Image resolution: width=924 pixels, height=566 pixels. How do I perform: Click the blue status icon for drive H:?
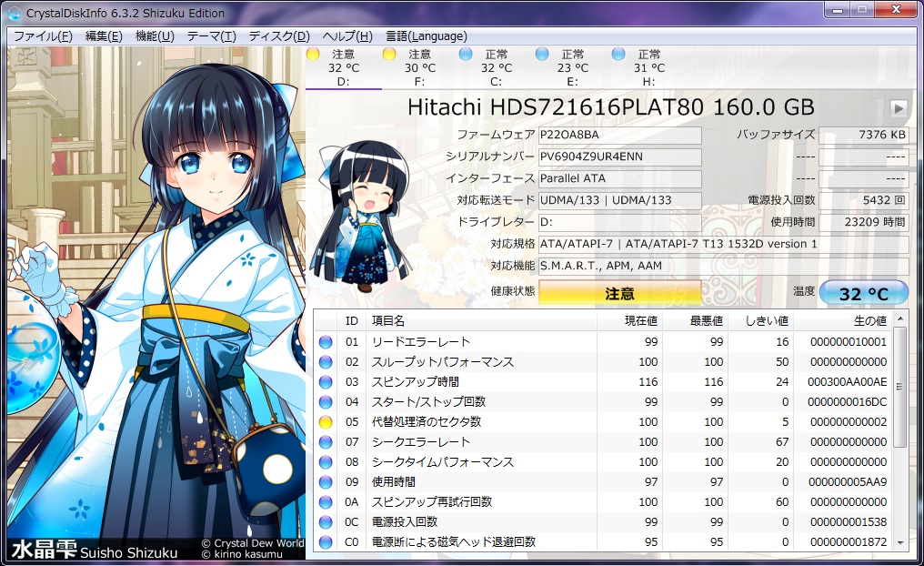tap(618, 55)
